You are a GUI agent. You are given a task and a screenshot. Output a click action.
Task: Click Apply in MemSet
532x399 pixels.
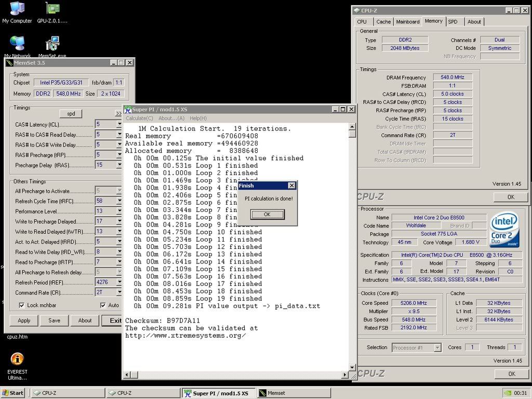click(24, 320)
